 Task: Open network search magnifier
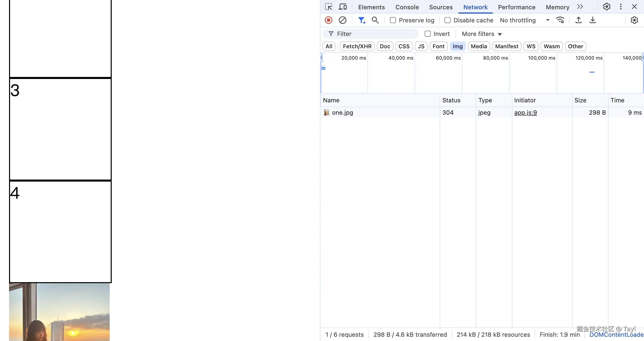click(375, 20)
